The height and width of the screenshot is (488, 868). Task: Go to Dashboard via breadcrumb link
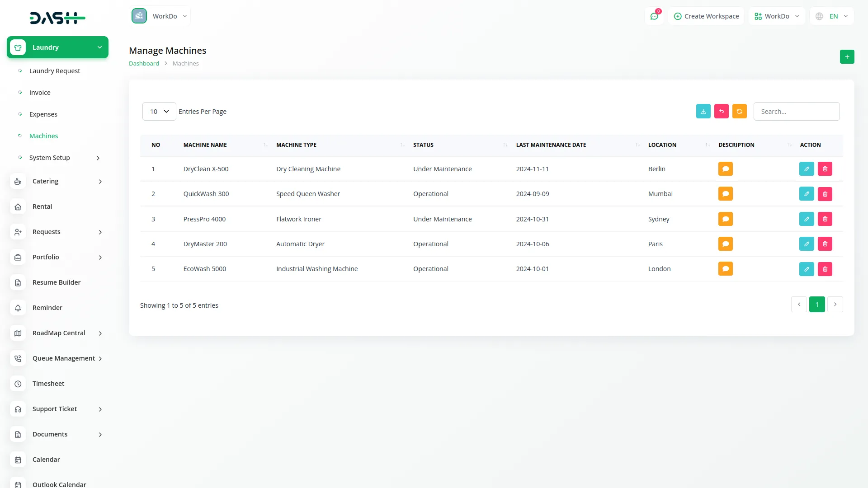point(144,63)
